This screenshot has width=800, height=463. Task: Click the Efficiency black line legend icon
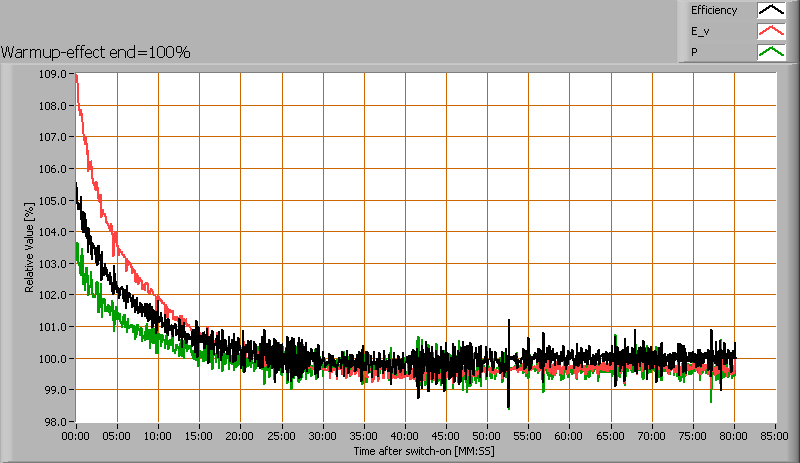point(770,11)
